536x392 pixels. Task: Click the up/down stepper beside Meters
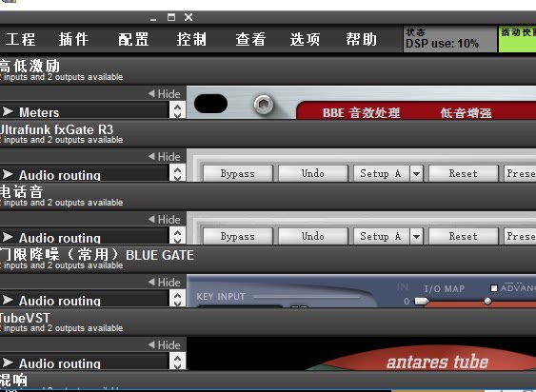point(177,110)
